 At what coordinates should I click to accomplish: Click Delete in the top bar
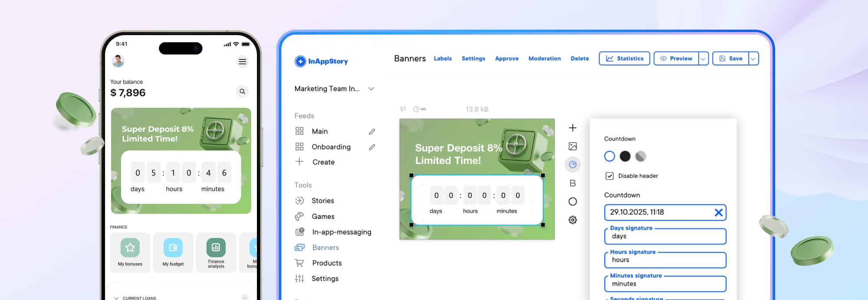click(x=580, y=59)
